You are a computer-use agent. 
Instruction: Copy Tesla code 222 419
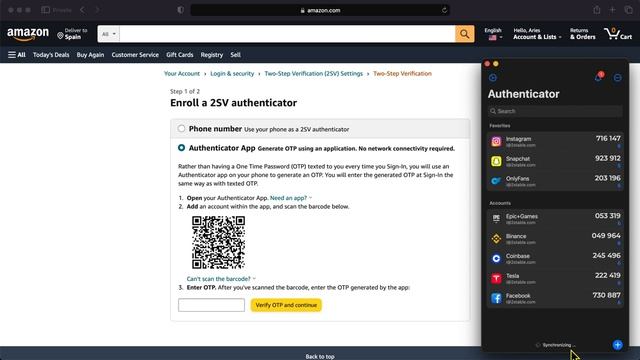click(607, 276)
